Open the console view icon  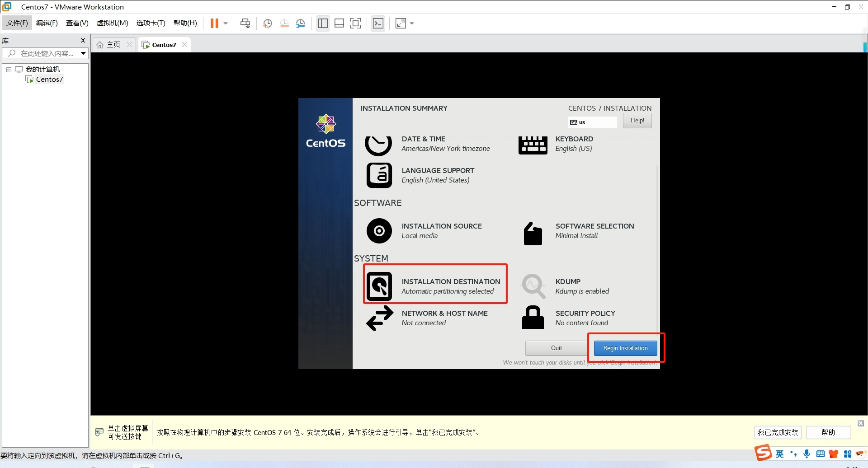click(x=378, y=23)
